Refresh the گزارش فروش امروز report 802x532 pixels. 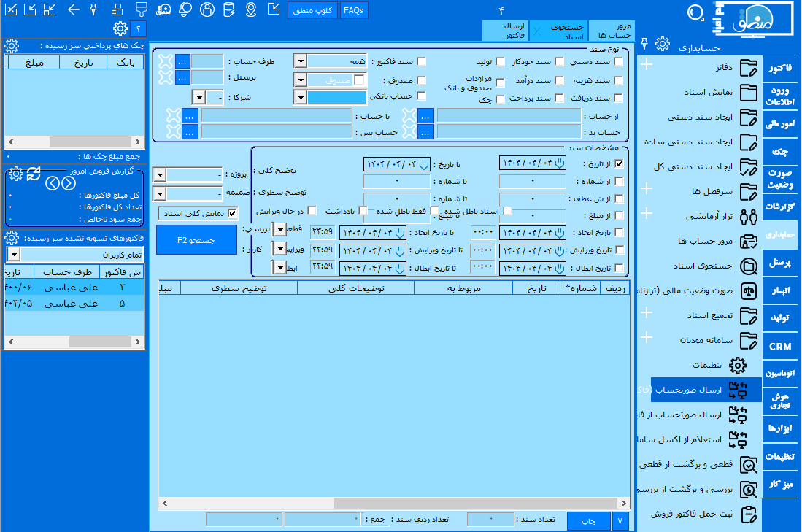pos(34,174)
